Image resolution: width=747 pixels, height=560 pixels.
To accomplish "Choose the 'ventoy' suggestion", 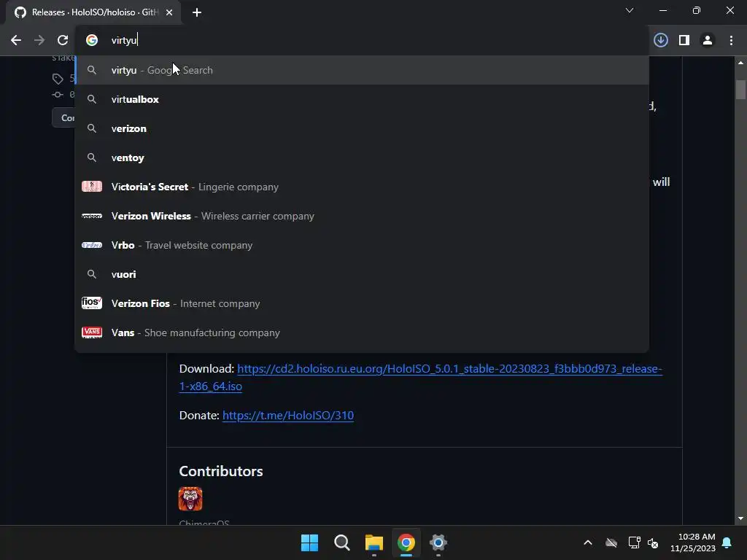I will [362, 157].
